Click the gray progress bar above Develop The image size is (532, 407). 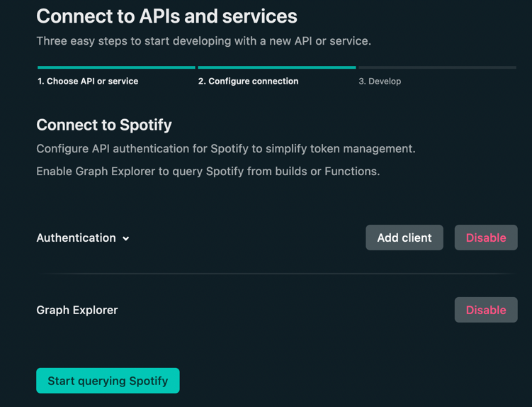[437, 67]
